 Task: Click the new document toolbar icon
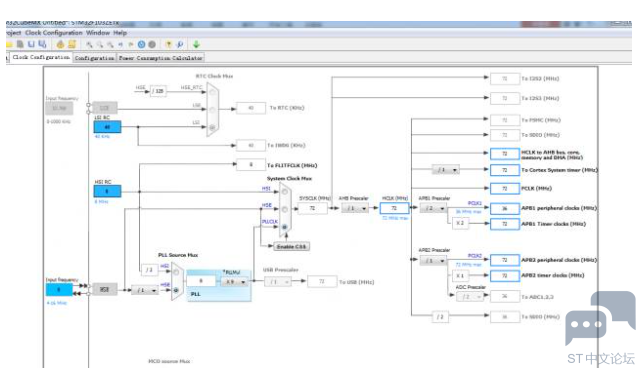click(x=19, y=44)
